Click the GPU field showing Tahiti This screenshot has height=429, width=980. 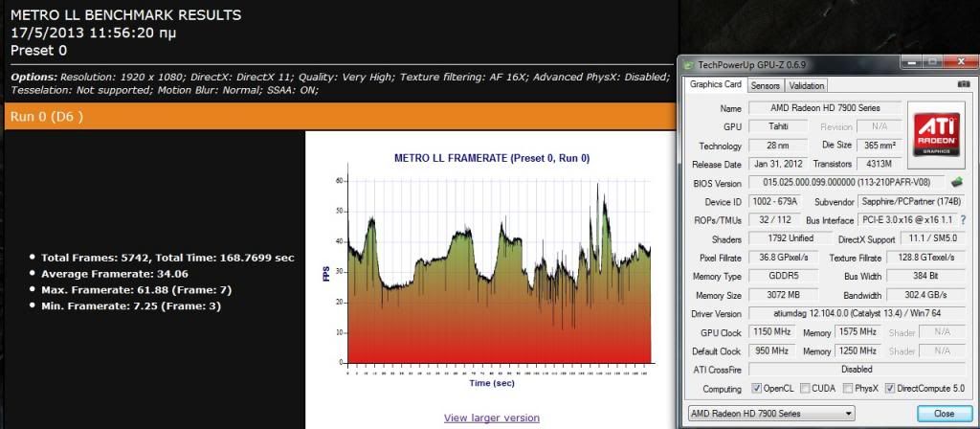pos(777,126)
